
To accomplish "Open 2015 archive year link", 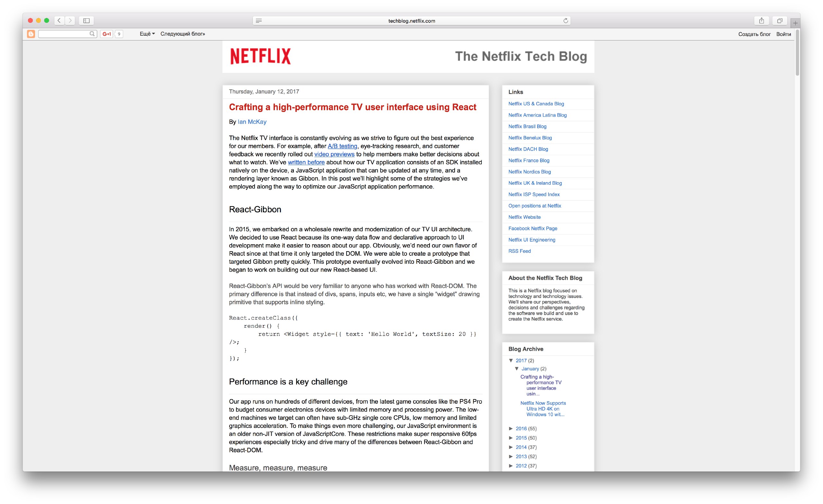I will pos(521,438).
